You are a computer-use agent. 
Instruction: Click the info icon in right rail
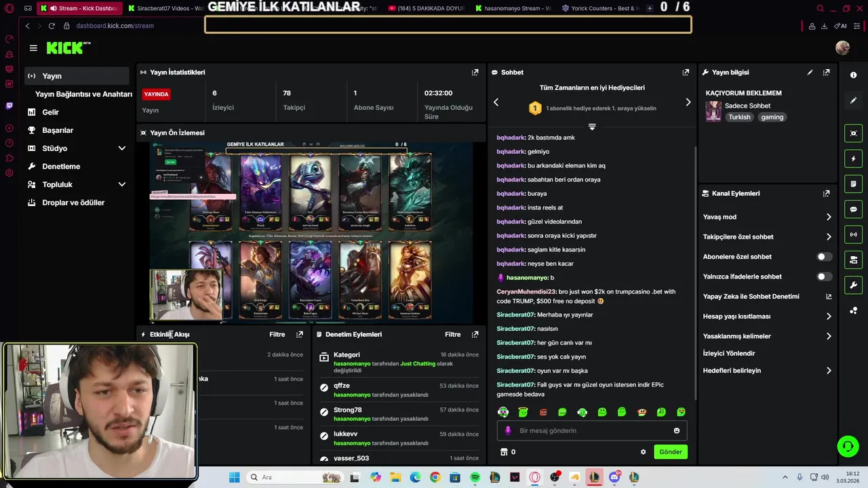tap(853, 75)
